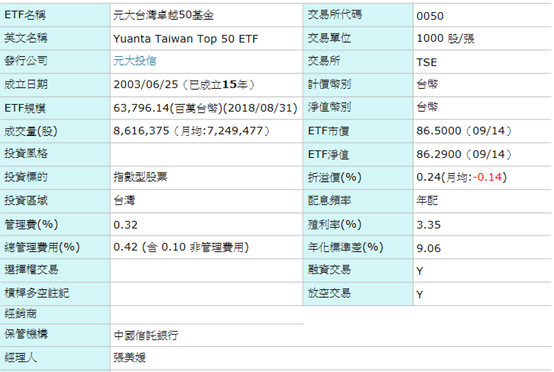Click the English name Yuanta Taiwan Top 50 ETF
Screen dimensions: 554x372
185,38
